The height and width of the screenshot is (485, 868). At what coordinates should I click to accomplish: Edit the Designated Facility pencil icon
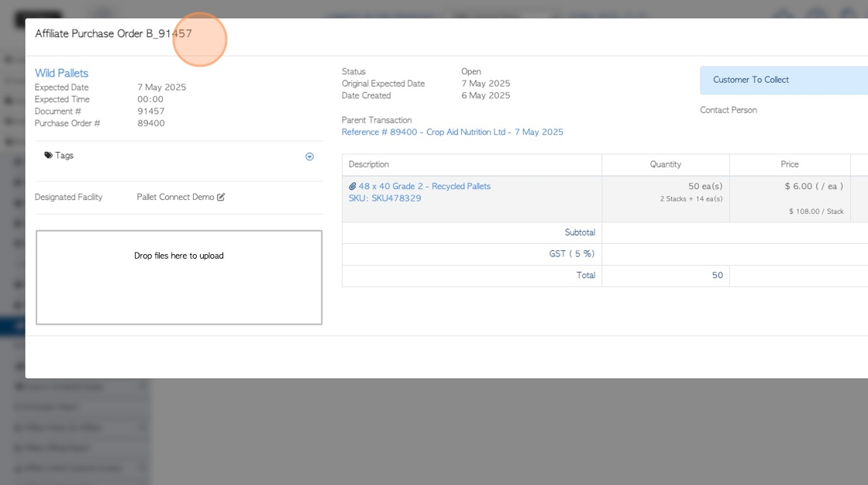pos(221,197)
